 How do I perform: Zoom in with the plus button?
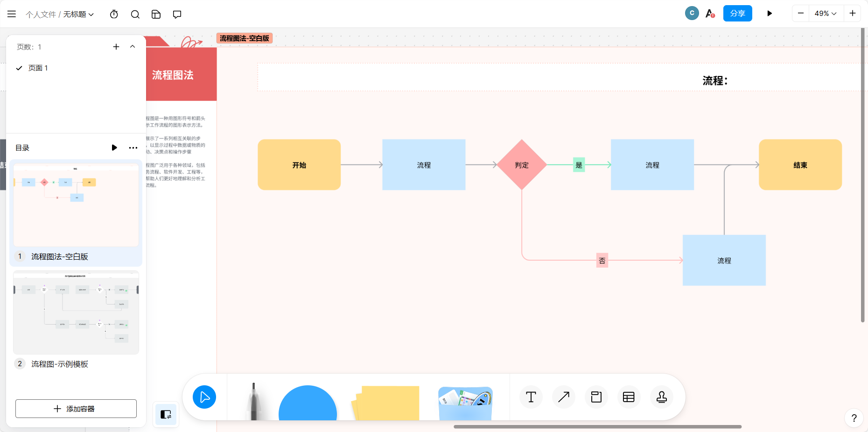(853, 13)
